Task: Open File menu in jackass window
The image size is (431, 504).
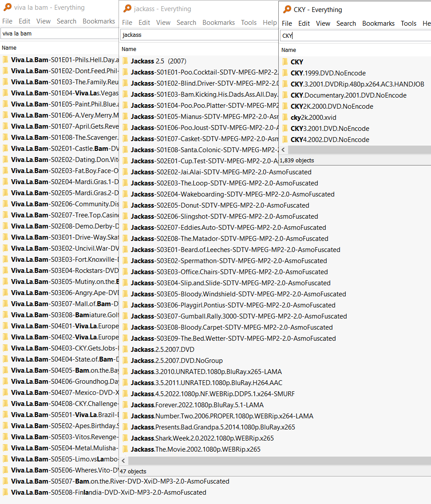Action: [127, 23]
